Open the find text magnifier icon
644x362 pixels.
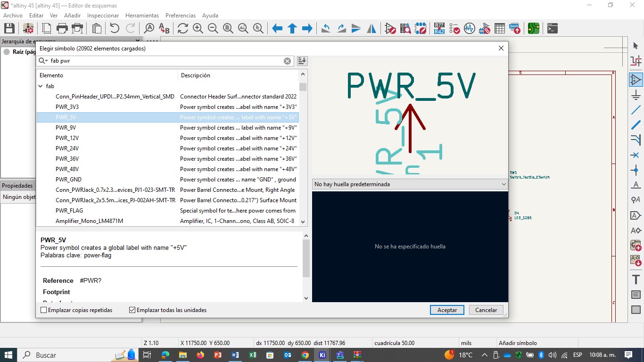click(149, 28)
